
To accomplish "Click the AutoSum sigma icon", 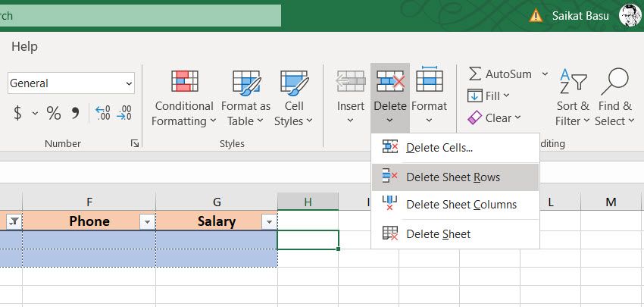I will pyautogui.click(x=475, y=74).
